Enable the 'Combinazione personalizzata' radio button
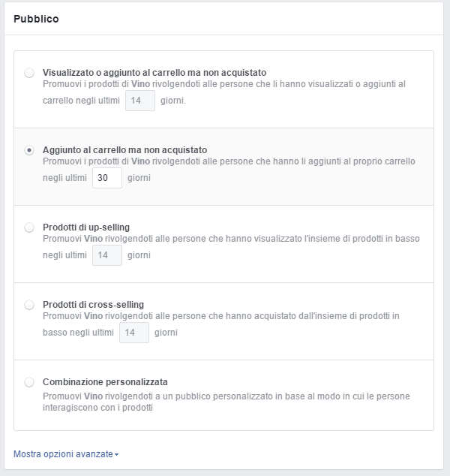The image size is (450, 476). [x=29, y=382]
